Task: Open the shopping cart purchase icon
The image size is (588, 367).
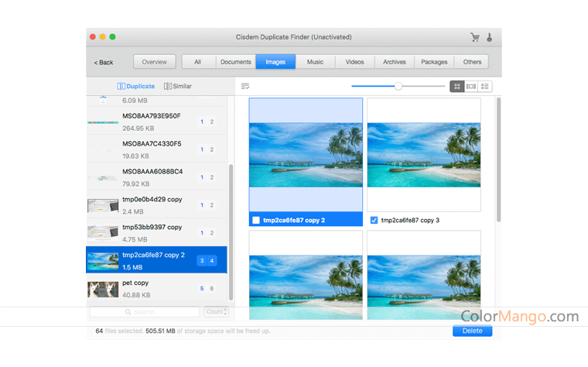Action: (x=475, y=37)
